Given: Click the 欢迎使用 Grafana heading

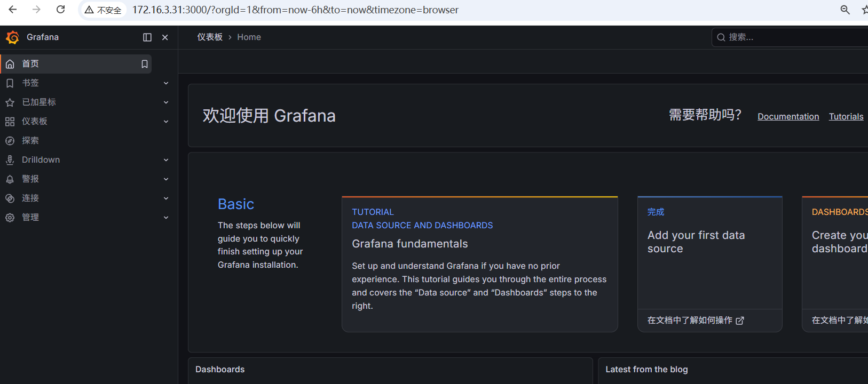Looking at the screenshot, I should [269, 116].
